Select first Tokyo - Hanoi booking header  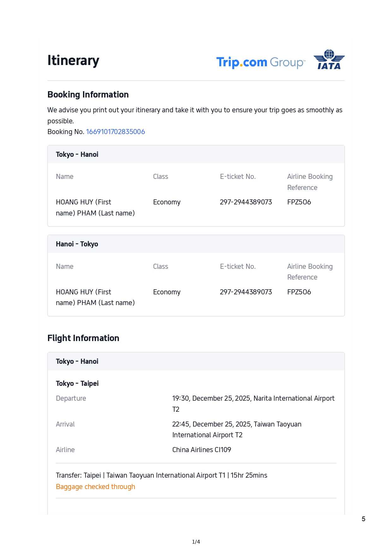77,154
